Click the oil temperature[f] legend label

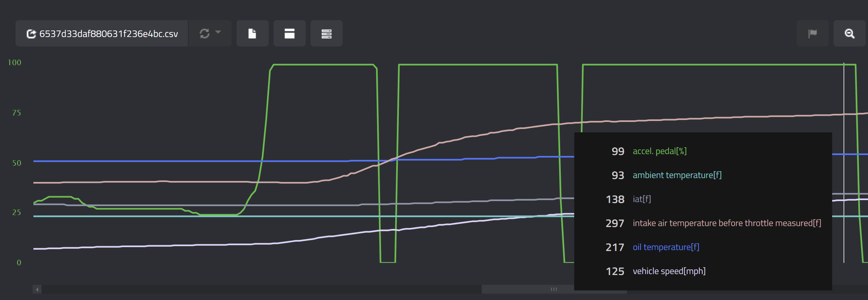666,247
